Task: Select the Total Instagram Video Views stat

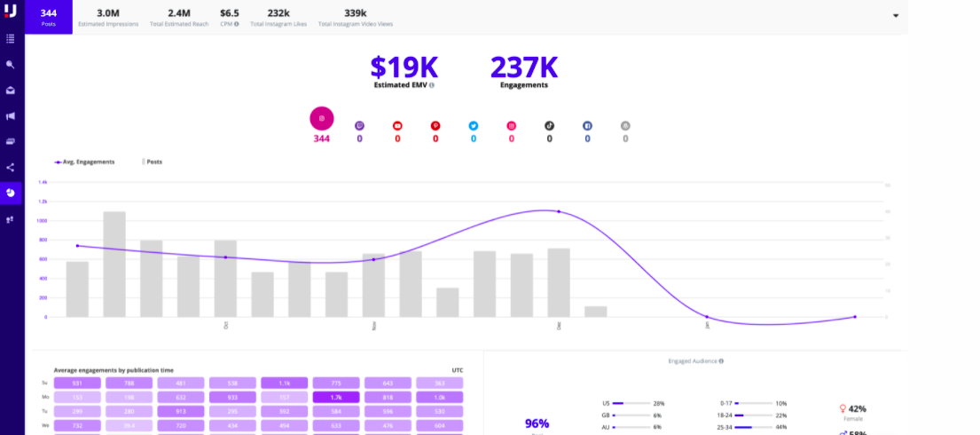Action: point(356,18)
